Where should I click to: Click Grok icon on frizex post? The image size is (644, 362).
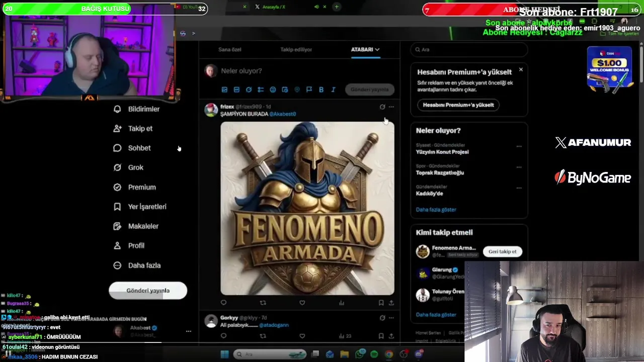[382, 107]
